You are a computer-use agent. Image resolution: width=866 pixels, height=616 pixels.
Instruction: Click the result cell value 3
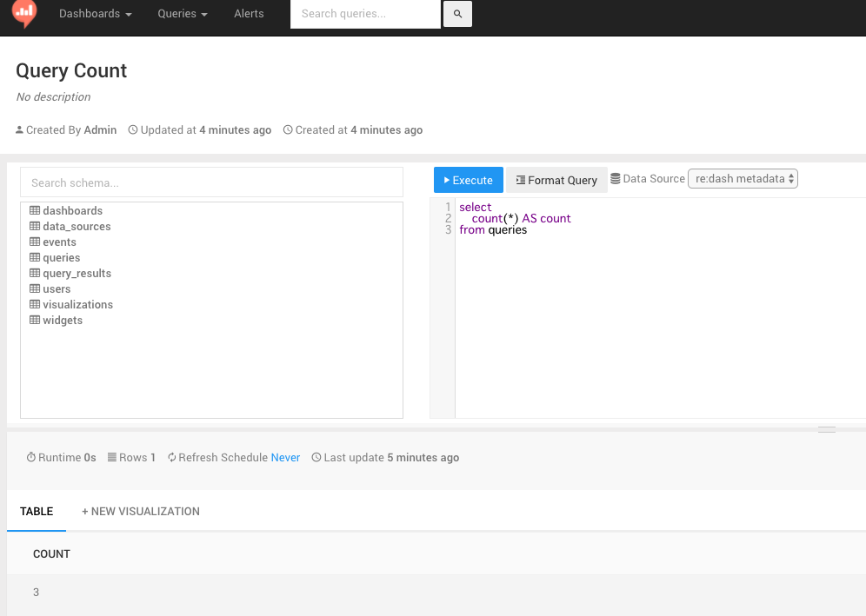pyautogui.click(x=36, y=592)
